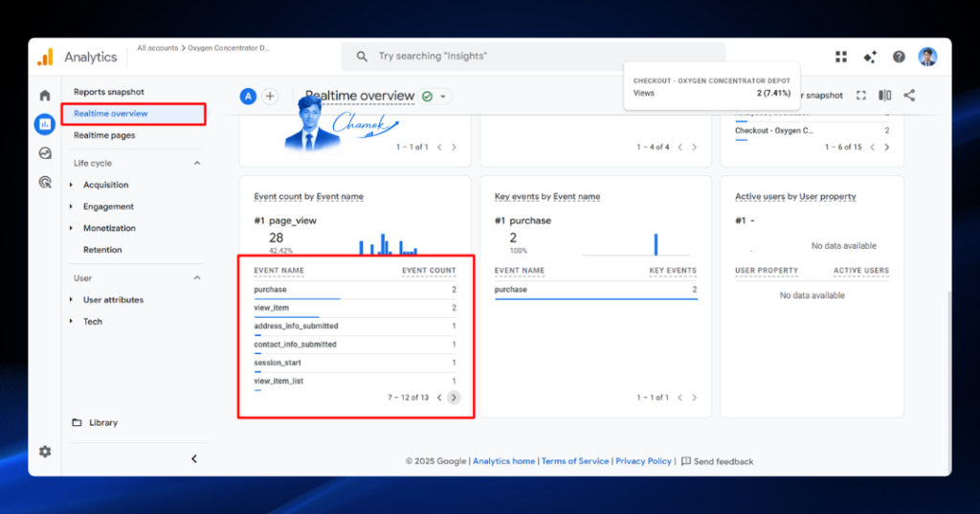Open the Explore icon in left rail
The width and height of the screenshot is (980, 514).
45,153
